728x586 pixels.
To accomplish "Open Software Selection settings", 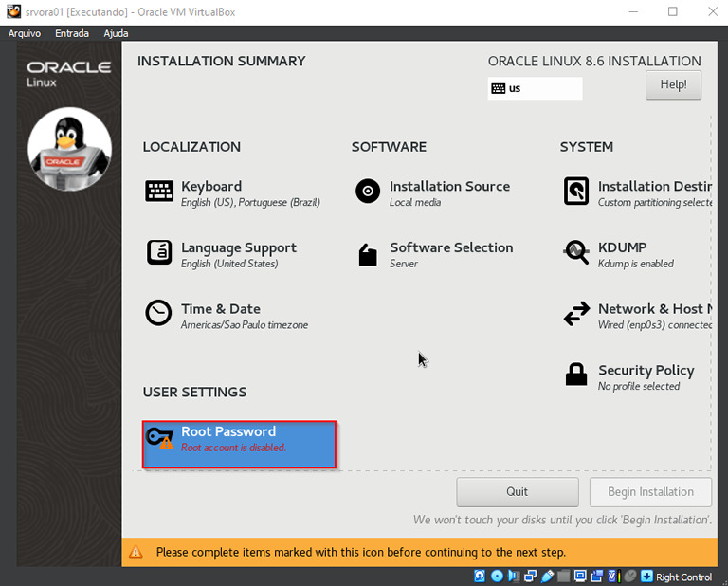I will tap(435, 255).
